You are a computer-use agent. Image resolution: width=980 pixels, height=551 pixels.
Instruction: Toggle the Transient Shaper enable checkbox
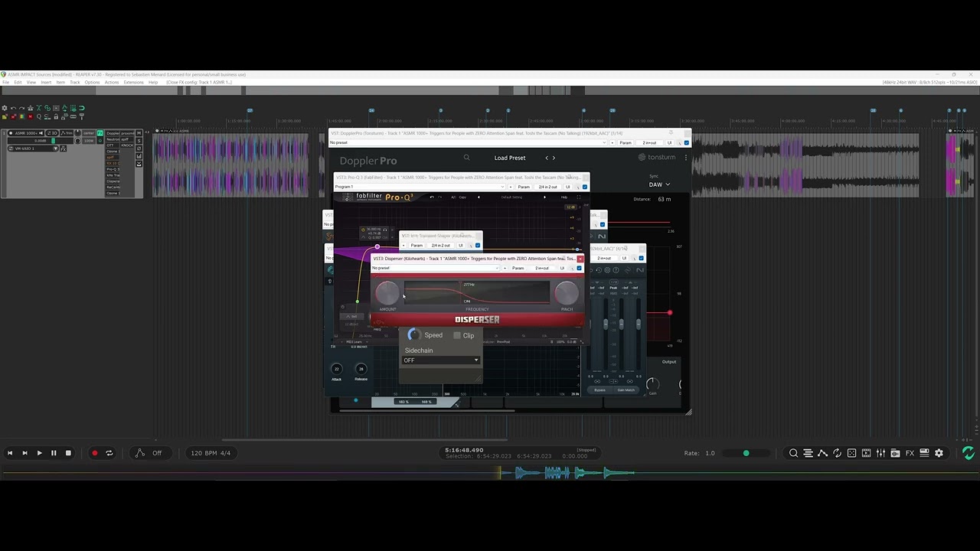click(x=478, y=245)
